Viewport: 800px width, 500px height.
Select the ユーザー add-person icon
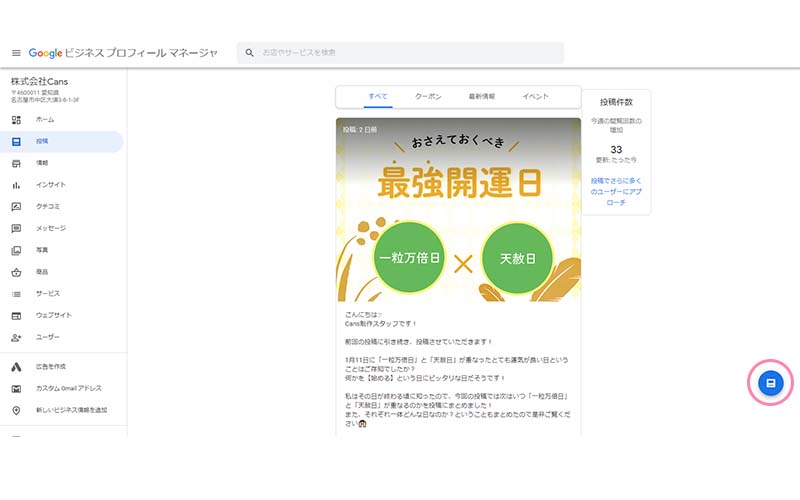(16, 337)
